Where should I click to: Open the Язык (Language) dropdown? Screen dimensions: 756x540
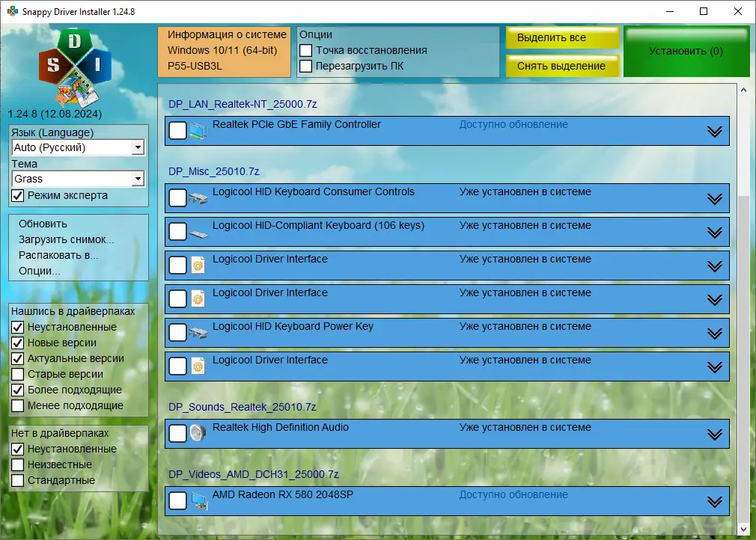[x=138, y=147]
